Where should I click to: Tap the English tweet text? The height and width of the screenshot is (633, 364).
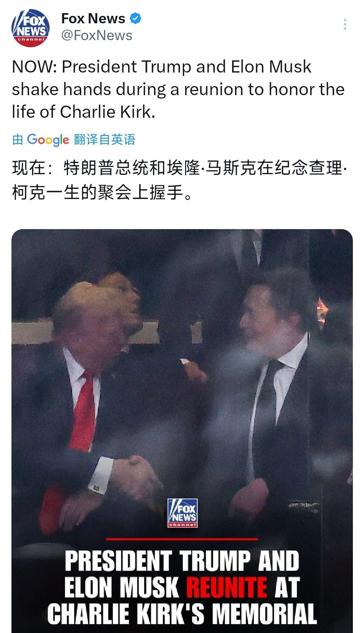tap(178, 89)
